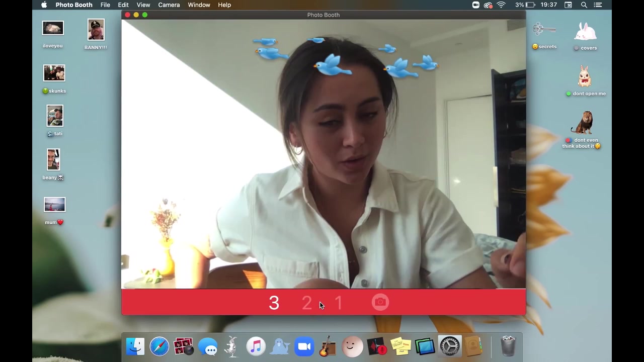The width and height of the screenshot is (644, 362).
Task: Open the Camera menu
Action: (x=169, y=5)
